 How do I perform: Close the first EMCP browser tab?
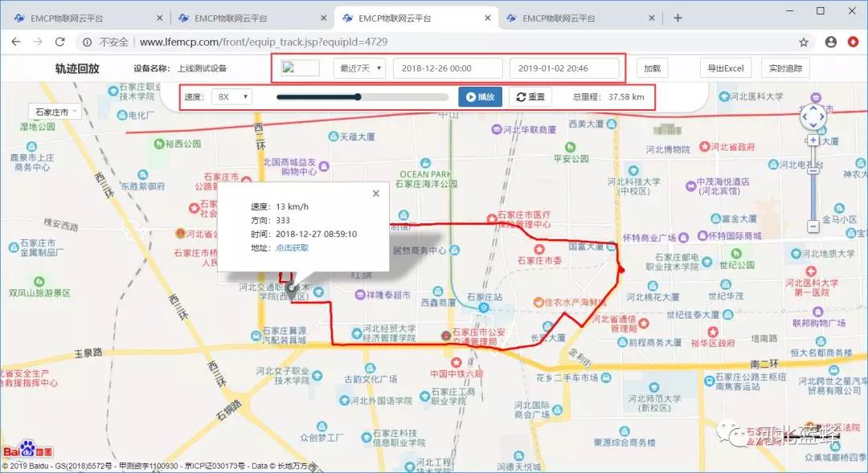pyautogui.click(x=159, y=18)
